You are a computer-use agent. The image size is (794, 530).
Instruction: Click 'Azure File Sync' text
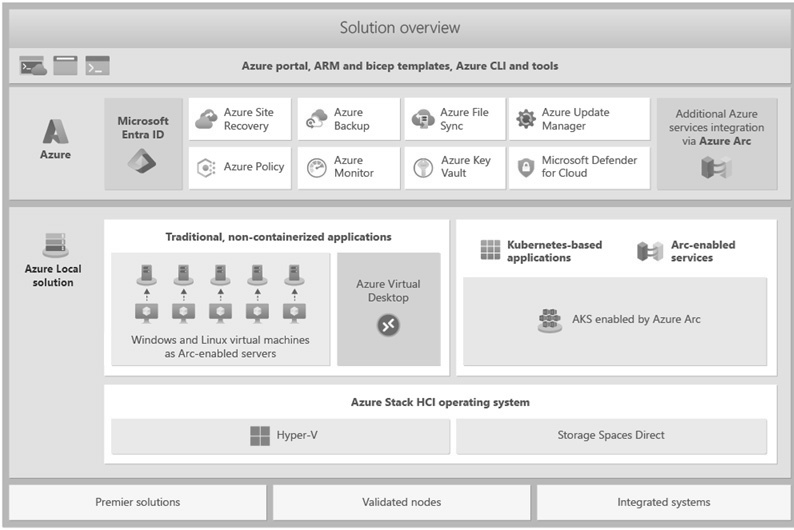pyautogui.click(x=464, y=119)
